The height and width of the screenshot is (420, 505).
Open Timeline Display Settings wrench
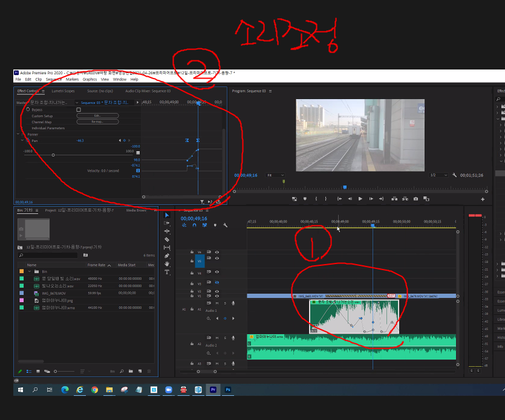[x=226, y=225]
